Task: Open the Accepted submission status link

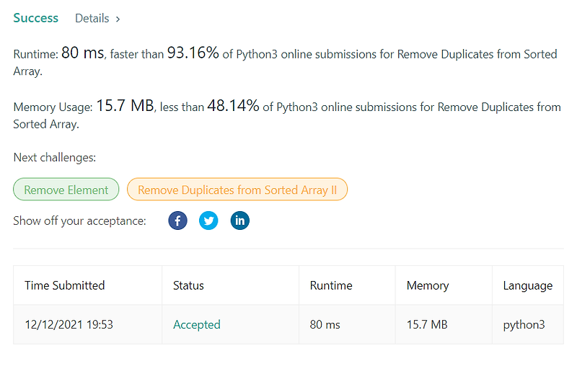Action: pyautogui.click(x=197, y=325)
